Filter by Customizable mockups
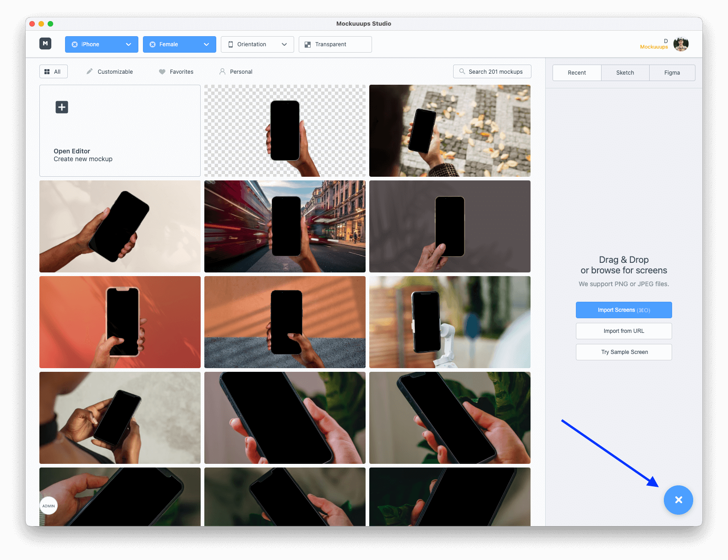The image size is (728, 560). pos(109,72)
